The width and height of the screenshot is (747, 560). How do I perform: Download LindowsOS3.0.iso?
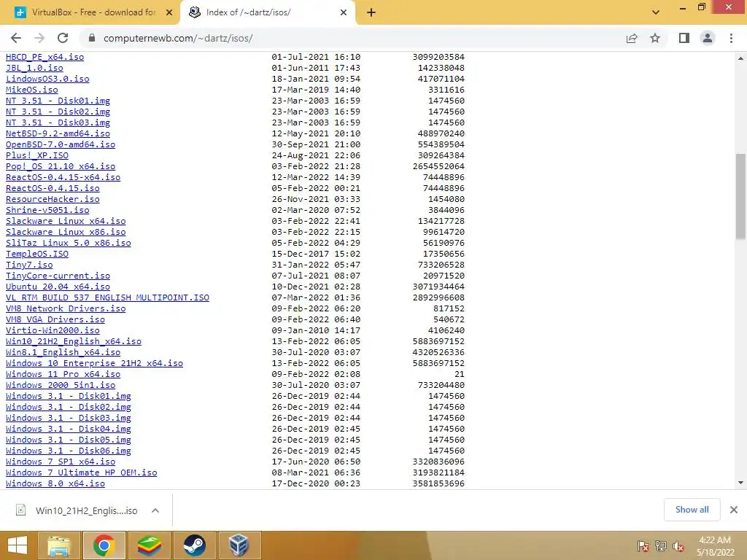(47, 79)
